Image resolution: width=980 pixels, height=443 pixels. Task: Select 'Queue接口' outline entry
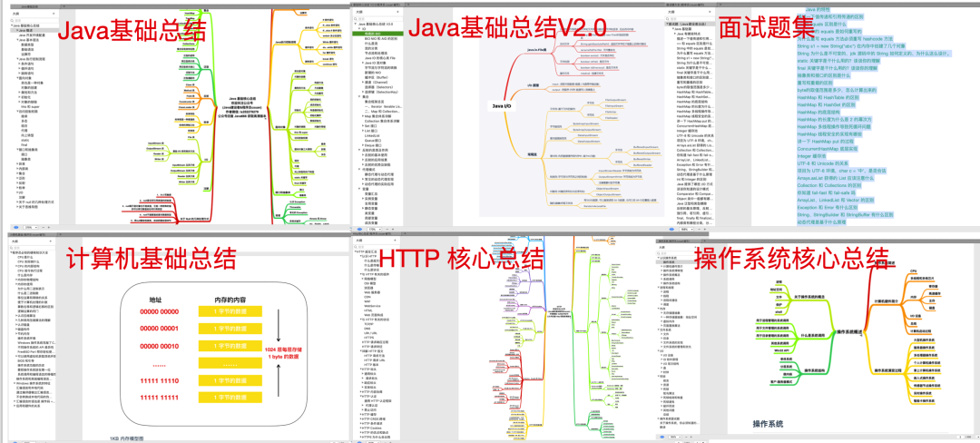(373, 140)
